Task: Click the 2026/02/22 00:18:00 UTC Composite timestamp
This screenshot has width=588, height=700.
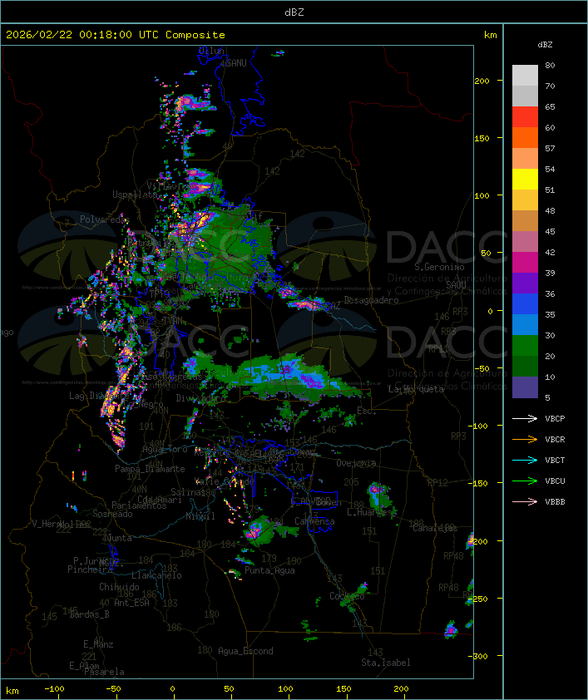Action: [x=116, y=35]
